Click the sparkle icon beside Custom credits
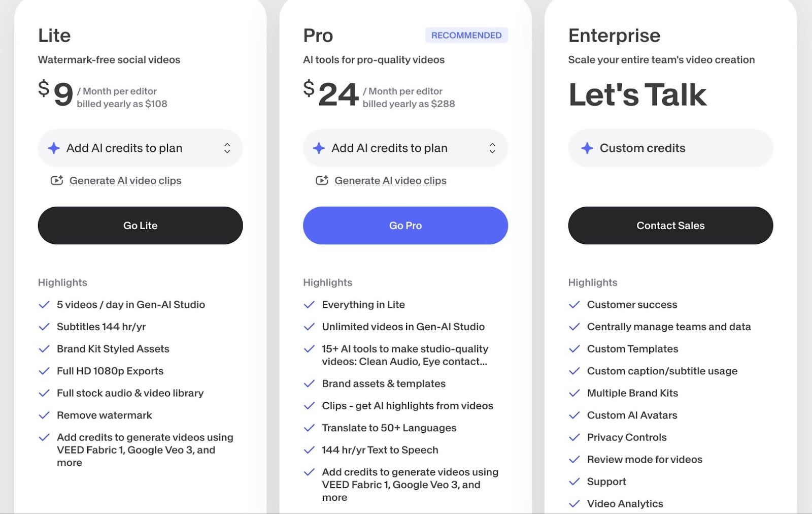 587,148
